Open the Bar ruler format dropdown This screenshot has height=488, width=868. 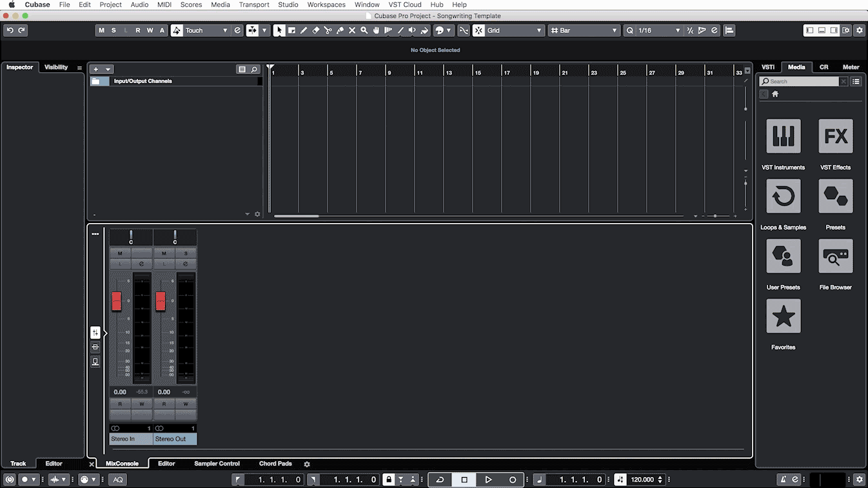coord(584,30)
